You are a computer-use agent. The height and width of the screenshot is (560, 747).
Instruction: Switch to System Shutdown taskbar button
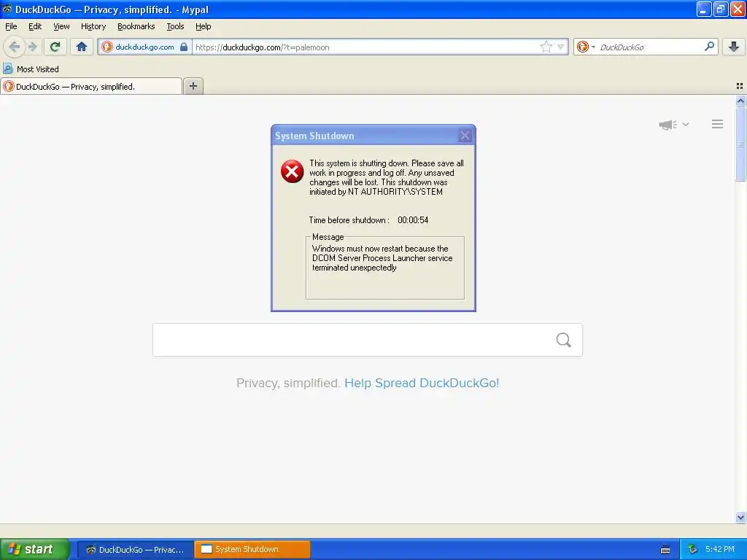[252, 549]
